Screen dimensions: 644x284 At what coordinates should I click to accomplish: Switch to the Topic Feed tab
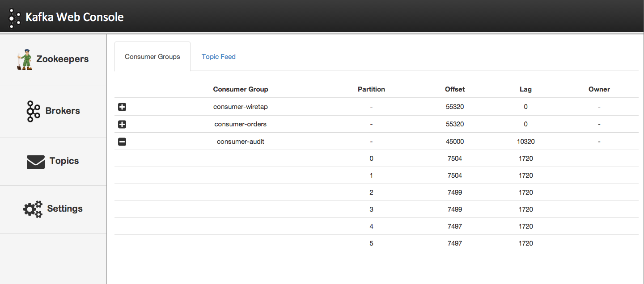tap(219, 57)
